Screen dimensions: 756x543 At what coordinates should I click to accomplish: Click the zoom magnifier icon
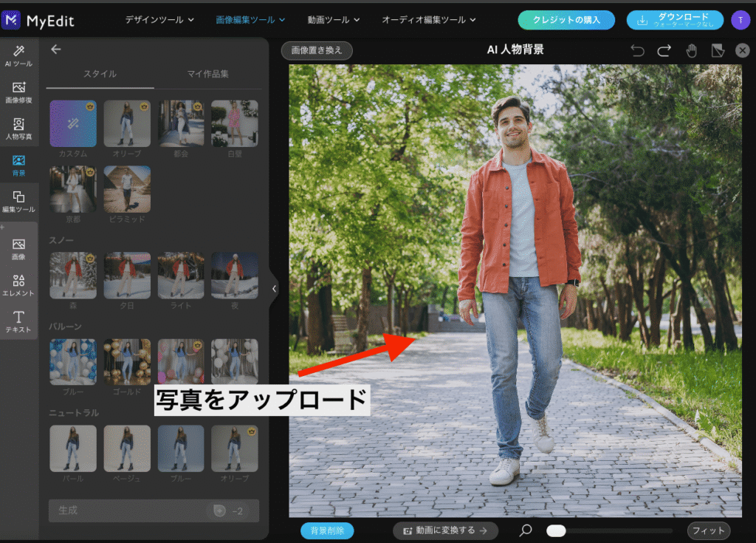click(x=526, y=530)
